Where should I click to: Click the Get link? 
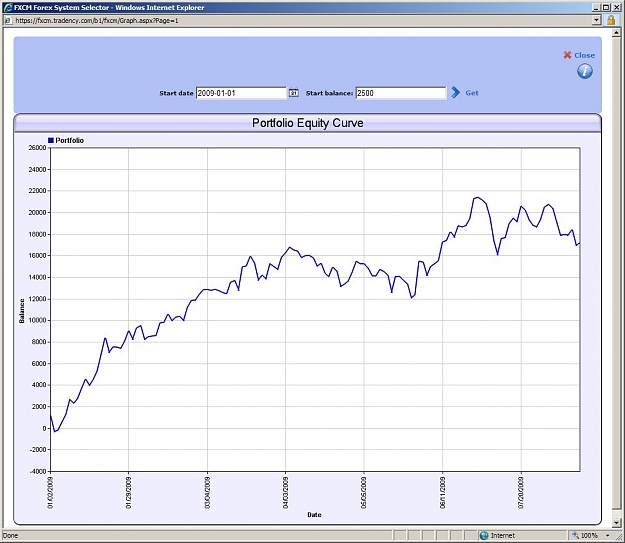[x=472, y=93]
